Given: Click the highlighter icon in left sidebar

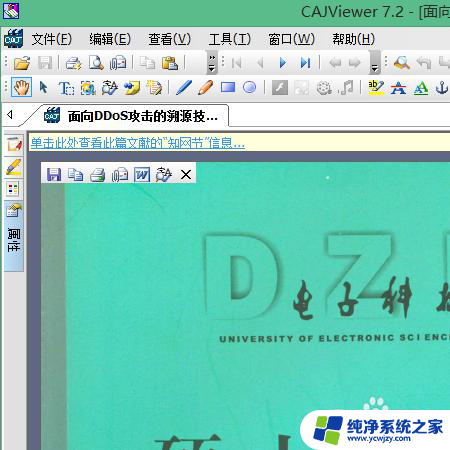Looking at the screenshot, I should (x=14, y=167).
